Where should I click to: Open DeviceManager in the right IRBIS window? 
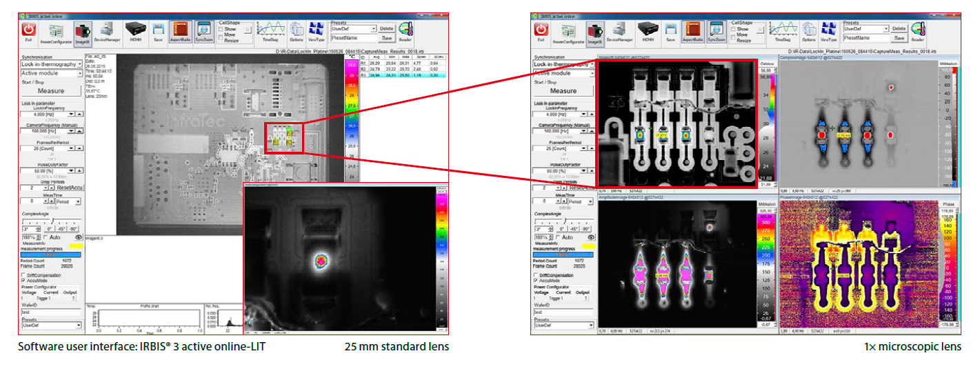[621, 32]
